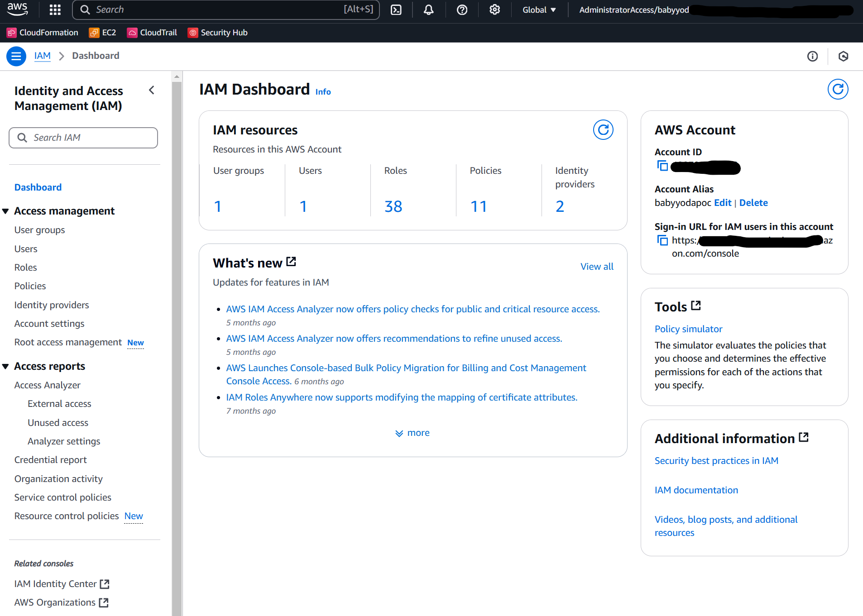Open What's new external link icon

[x=291, y=262]
